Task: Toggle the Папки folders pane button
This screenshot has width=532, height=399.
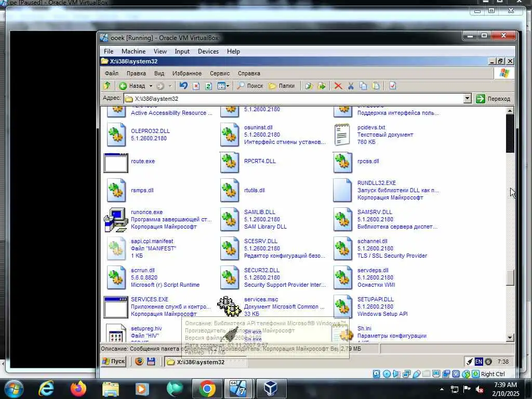Action: pos(282,86)
